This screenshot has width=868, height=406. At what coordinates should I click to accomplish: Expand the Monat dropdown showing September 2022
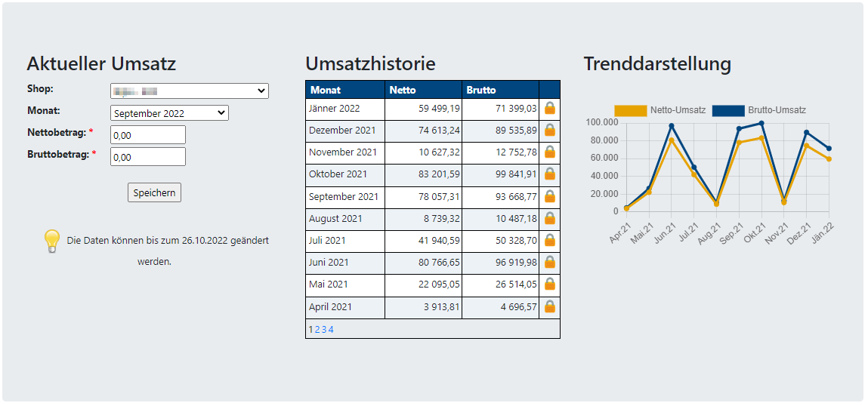(169, 113)
